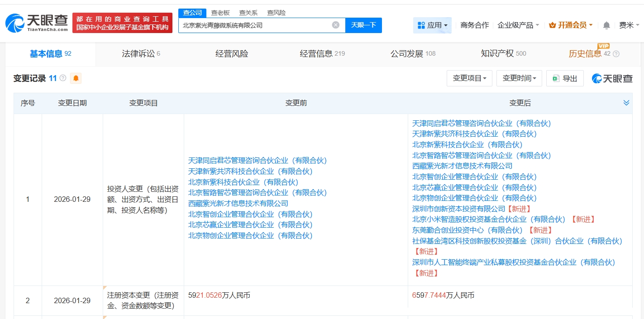Export records with 导出 button
Image resolution: width=644 pixels, height=319 pixels.
pos(565,78)
